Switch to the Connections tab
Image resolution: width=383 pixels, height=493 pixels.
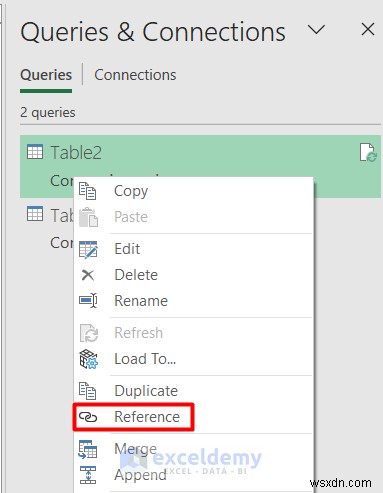[135, 75]
